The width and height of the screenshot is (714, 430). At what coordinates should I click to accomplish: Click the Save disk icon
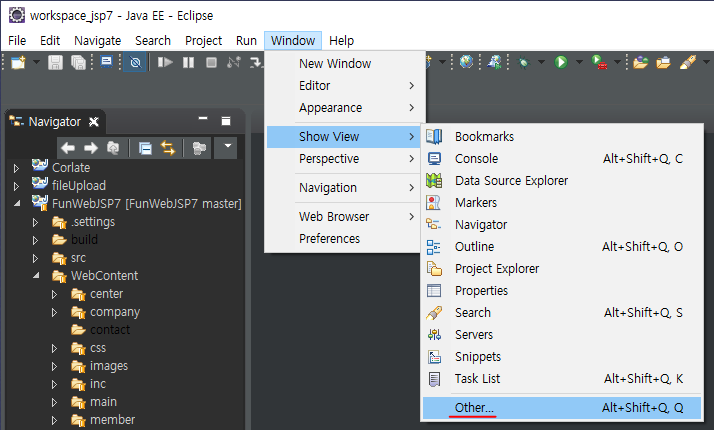pyautogui.click(x=55, y=62)
